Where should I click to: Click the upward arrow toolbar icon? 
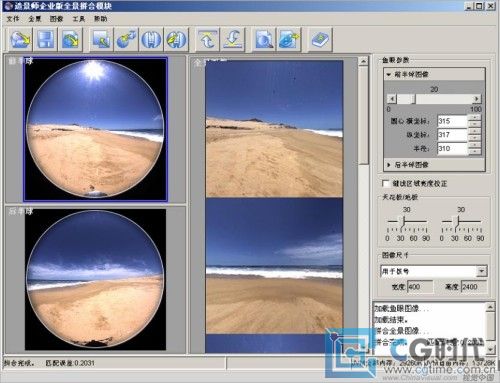pyautogui.click(x=208, y=39)
